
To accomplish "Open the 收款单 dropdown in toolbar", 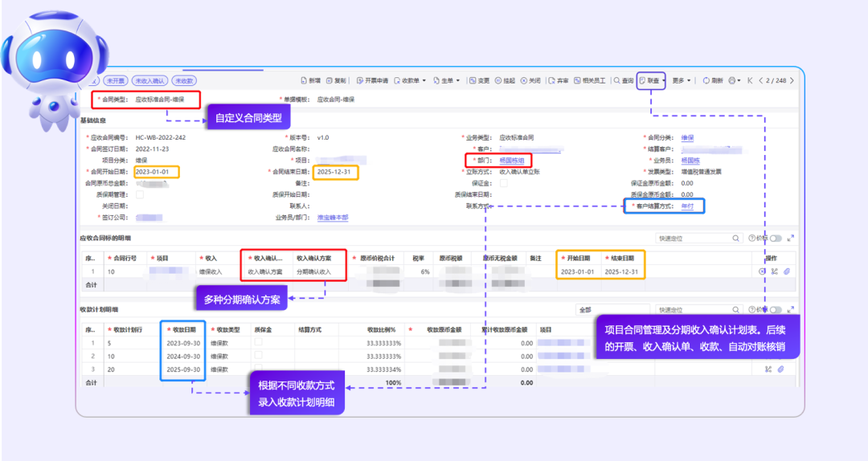I will [410, 81].
